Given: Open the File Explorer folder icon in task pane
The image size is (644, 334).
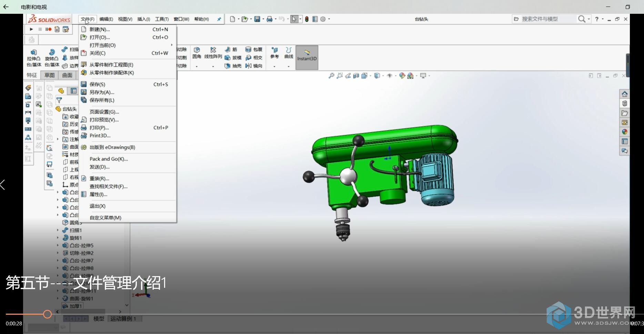Looking at the screenshot, I should tap(624, 113).
